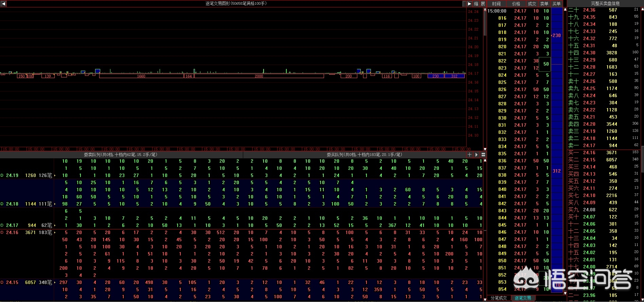Click the blue 312 bar in buy-order column
This screenshot has width=644, height=302.
coord(557,171)
